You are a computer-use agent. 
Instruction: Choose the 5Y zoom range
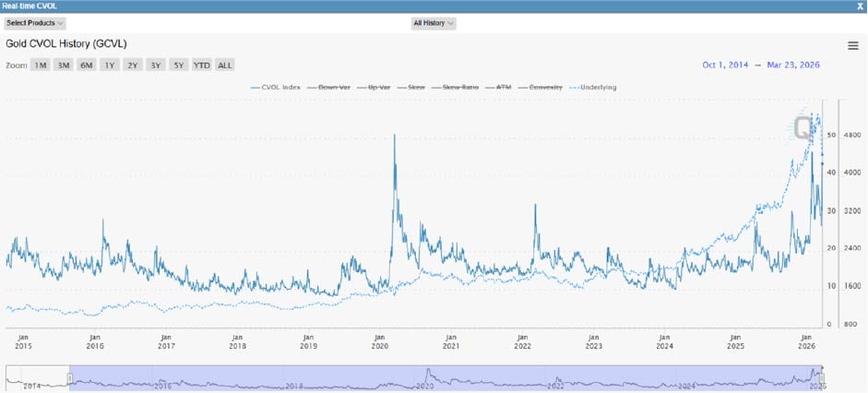coord(178,65)
